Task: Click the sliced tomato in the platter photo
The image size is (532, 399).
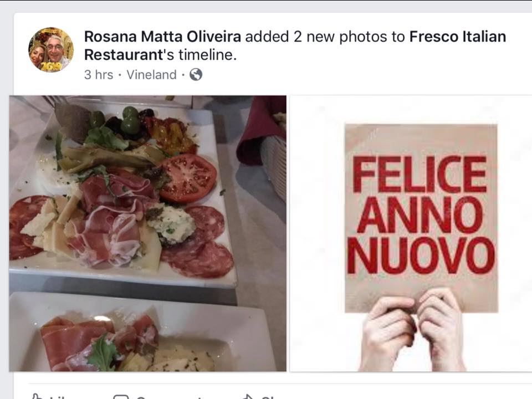Action: pyautogui.click(x=187, y=178)
